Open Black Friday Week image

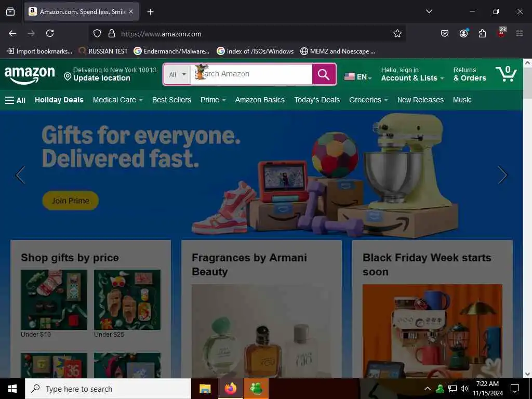[432, 331]
